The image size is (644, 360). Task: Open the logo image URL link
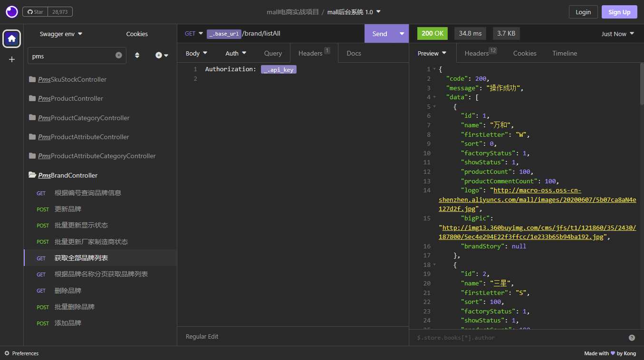(x=537, y=190)
